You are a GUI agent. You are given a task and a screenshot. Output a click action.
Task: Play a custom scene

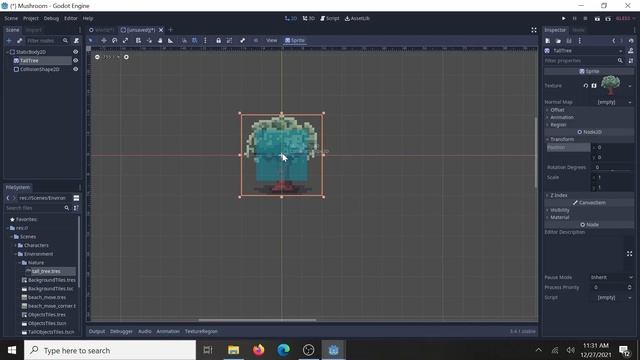coord(608,18)
